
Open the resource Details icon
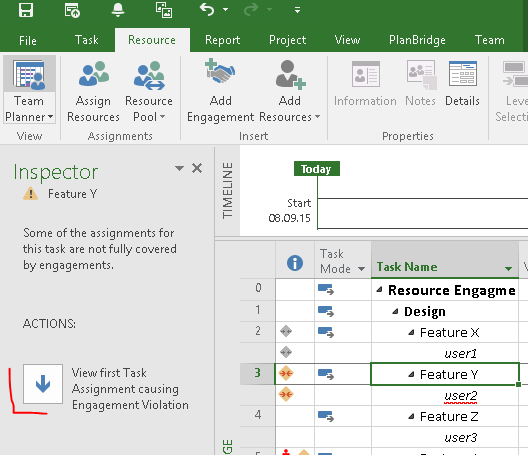pyautogui.click(x=462, y=74)
